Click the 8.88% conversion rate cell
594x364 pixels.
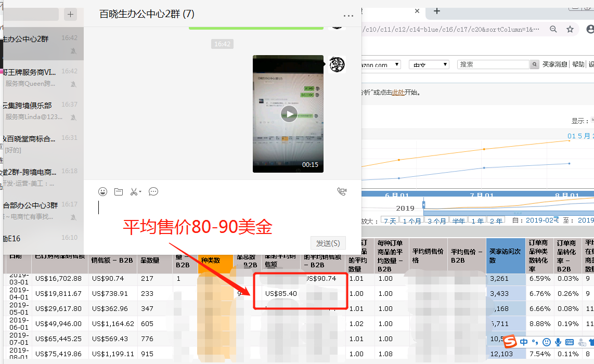(540, 324)
